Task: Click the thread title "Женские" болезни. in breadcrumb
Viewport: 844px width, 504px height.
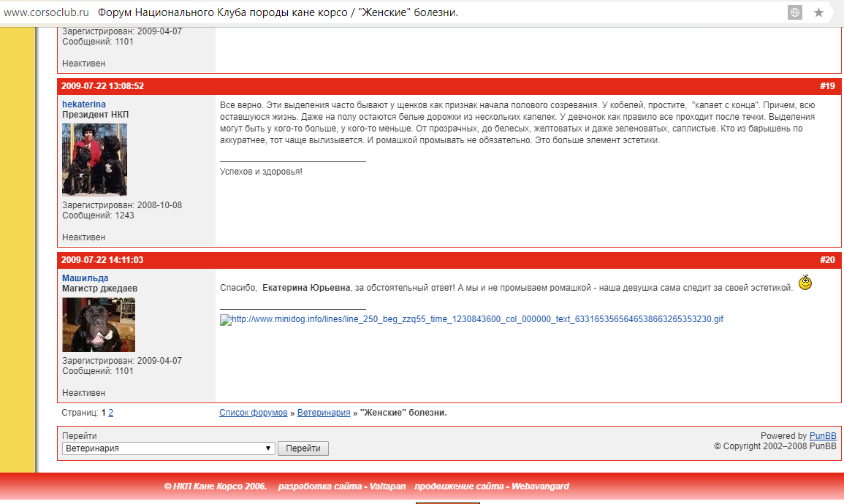Action: point(403,413)
